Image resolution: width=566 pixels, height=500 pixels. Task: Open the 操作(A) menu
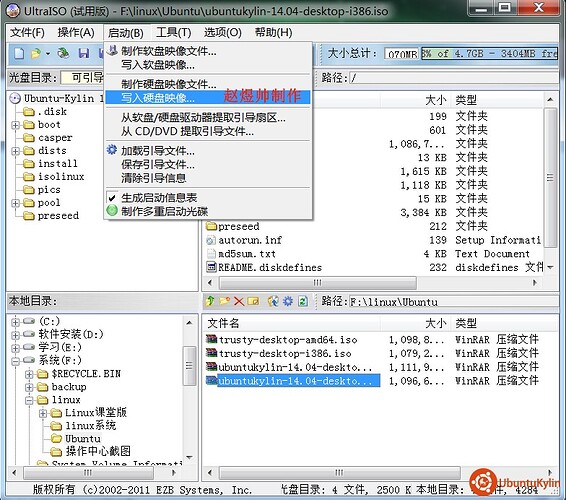point(76,32)
